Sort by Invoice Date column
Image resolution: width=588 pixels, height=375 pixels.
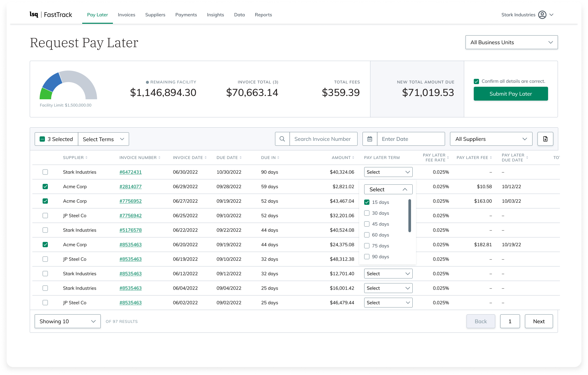coord(205,158)
